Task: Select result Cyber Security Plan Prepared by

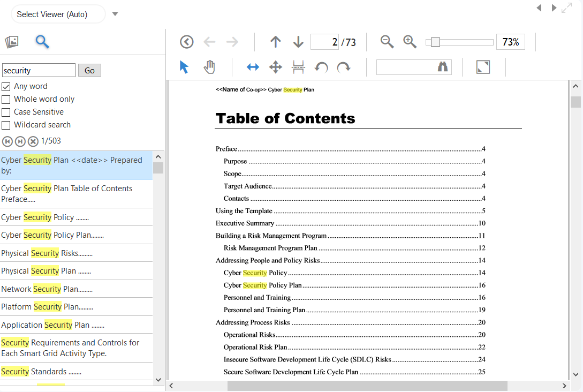Action: 76,165
